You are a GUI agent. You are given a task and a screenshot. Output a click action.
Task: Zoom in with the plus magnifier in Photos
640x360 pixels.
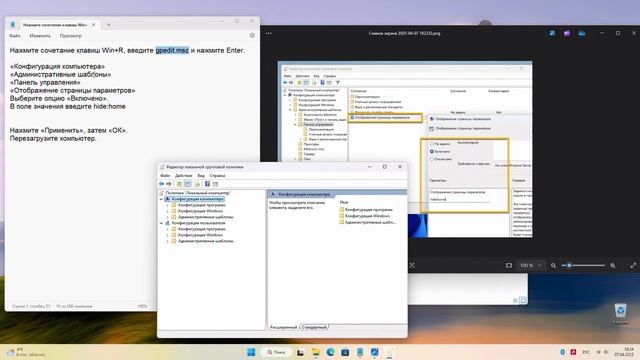coord(613,265)
